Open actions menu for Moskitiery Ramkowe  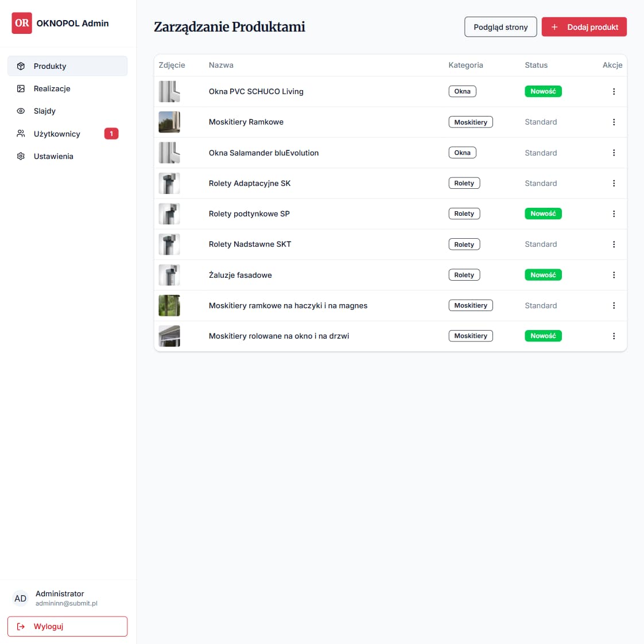coord(614,122)
